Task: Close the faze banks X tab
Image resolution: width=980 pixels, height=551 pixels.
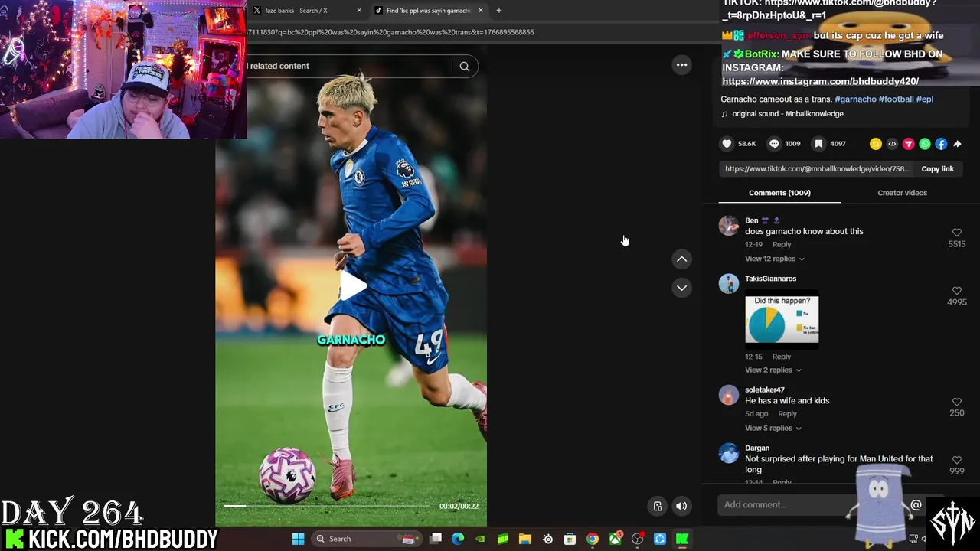Action: click(359, 11)
